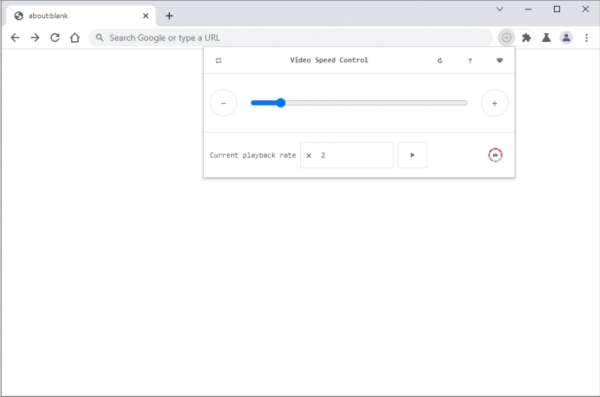The height and width of the screenshot is (397, 600).
Task: Click the playback rate input field showing 2
Action: [x=347, y=155]
